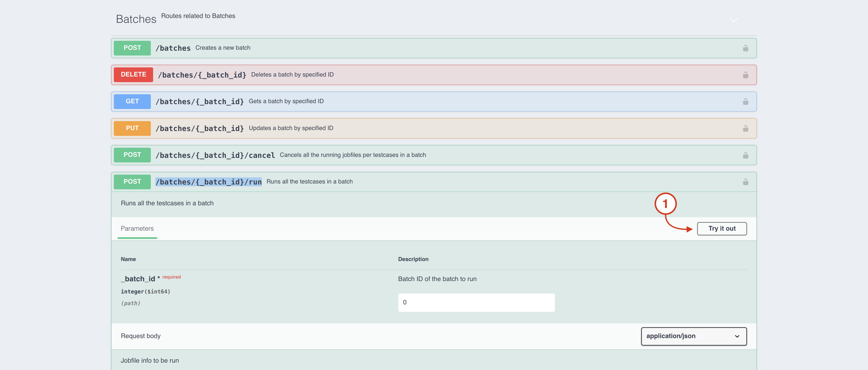Click the _batch_id input field

(x=476, y=302)
